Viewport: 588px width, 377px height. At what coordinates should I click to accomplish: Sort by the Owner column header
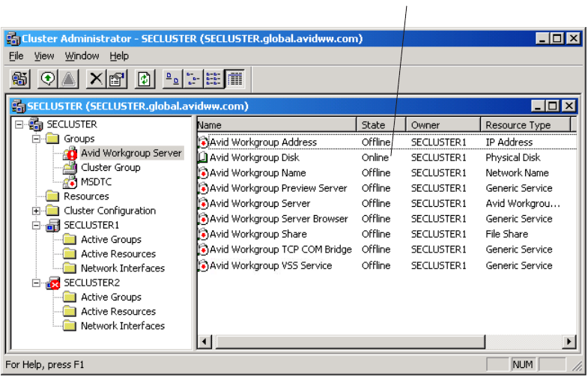443,125
